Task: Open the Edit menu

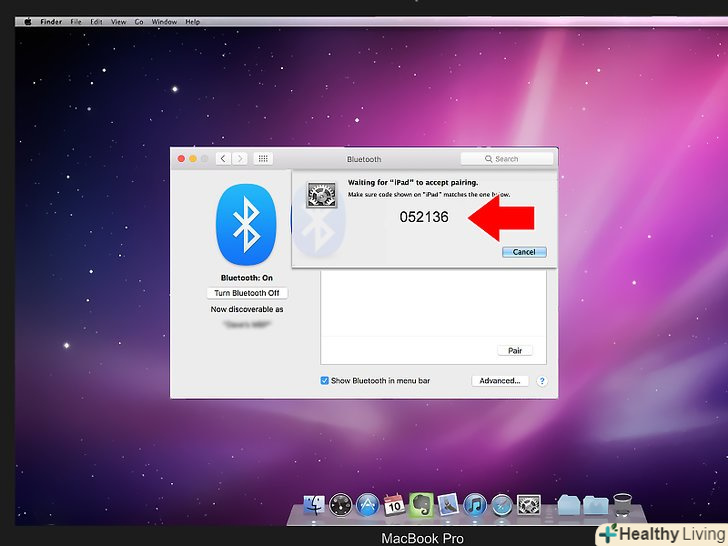Action: 96,21
